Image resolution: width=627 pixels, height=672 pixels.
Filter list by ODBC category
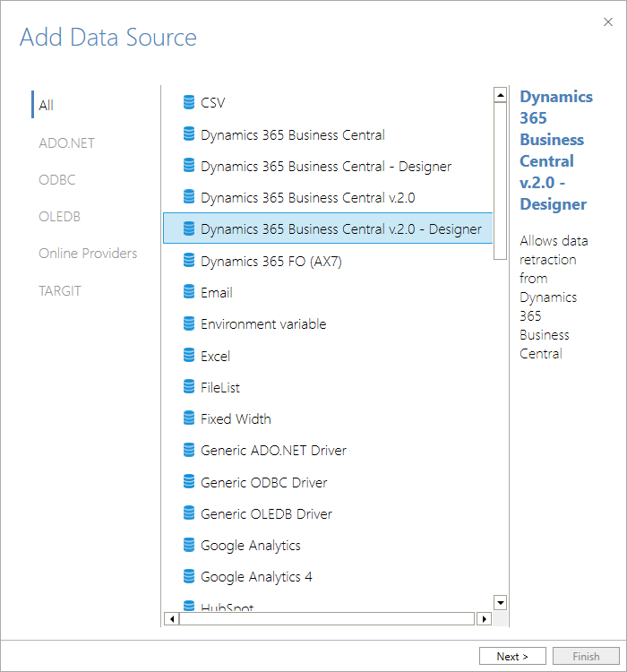pyautogui.click(x=57, y=179)
